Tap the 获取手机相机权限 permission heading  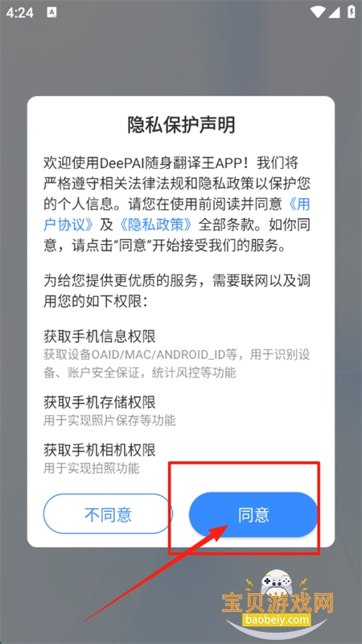click(x=100, y=450)
